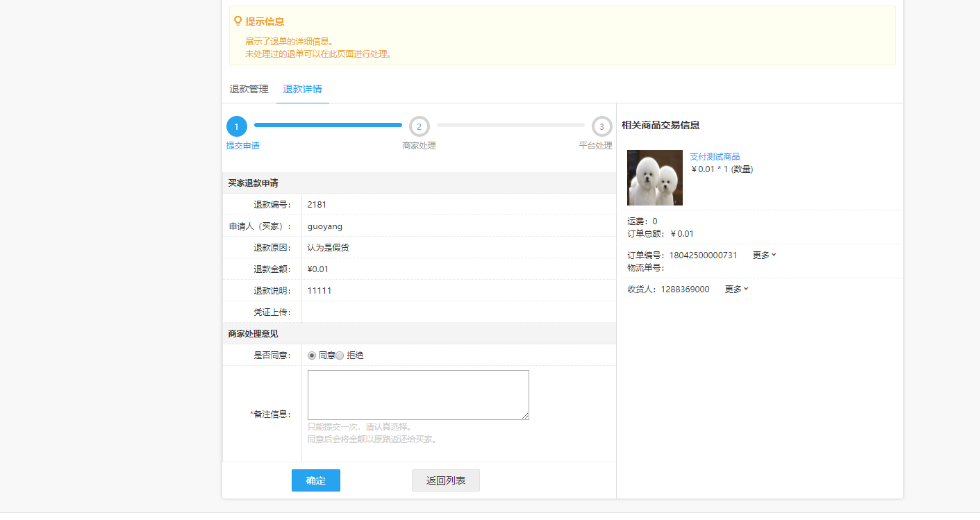This screenshot has height=520, width=980.
Task: Click price text ¥0.01 * 1 (数量)
Action: click(722, 169)
